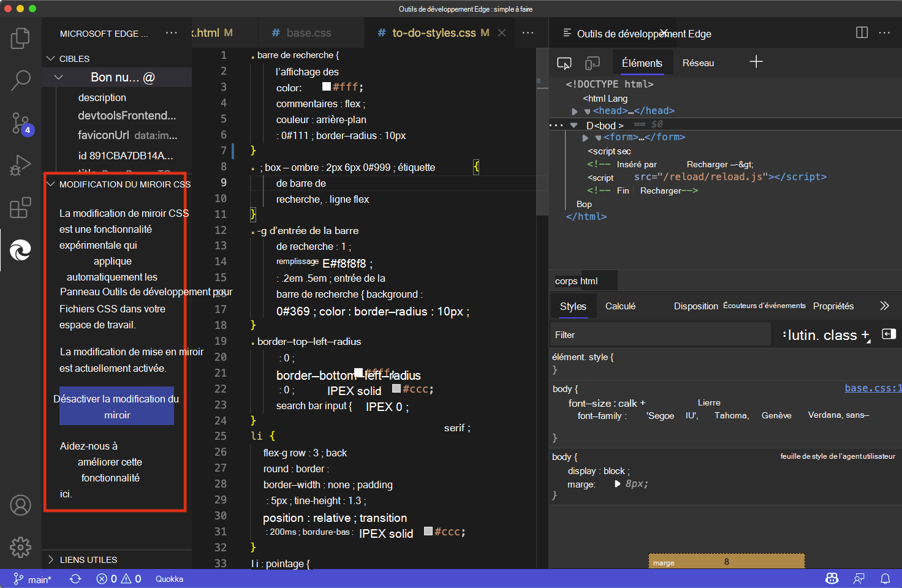Click the branch sync icon next to main*
902x588 pixels.
pyautogui.click(x=75, y=578)
